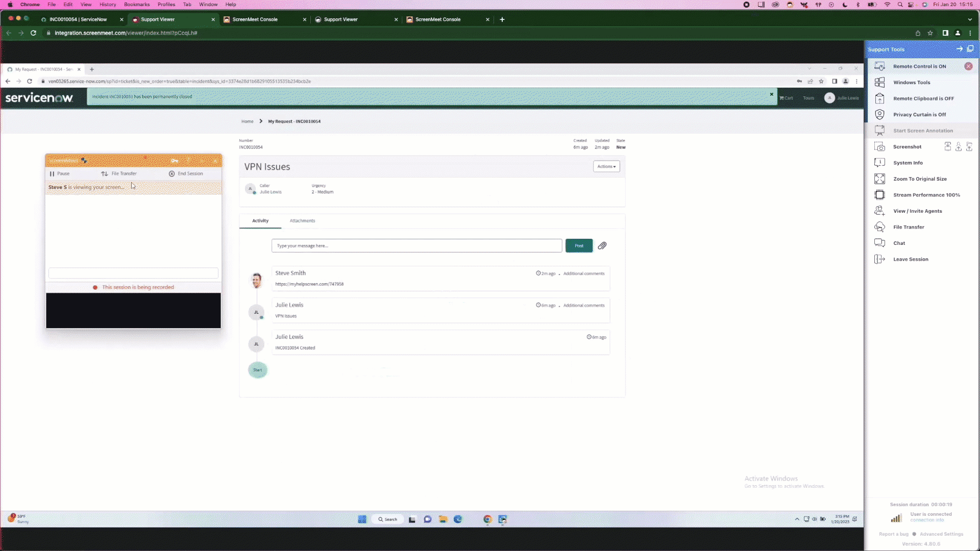Click the Chat icon
The height and width of the screenshot is (551, 980).
[880, 243]
